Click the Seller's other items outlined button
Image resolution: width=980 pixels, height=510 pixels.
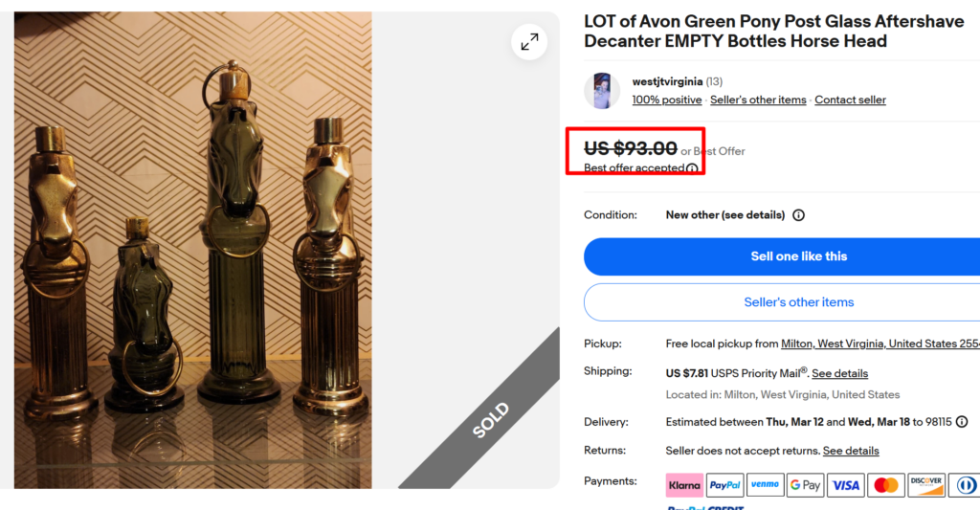[798, 302]
